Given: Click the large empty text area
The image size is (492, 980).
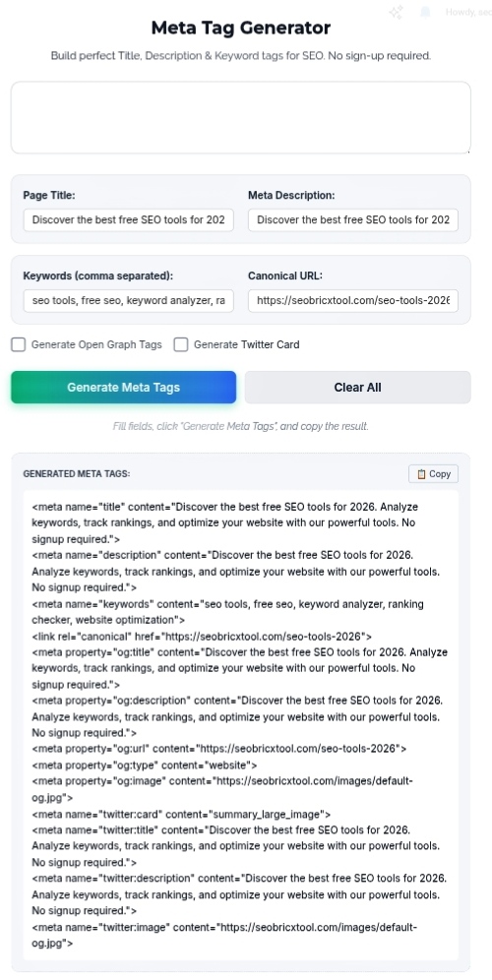Looking at the screenshot, I should point(241,117).
